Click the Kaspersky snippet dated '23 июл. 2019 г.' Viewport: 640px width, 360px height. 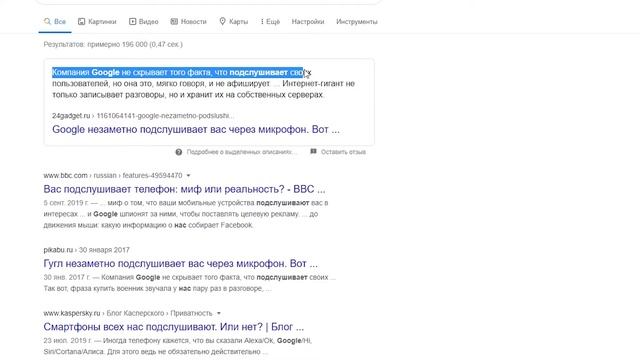pyautogui.click(x=178, y=346)
